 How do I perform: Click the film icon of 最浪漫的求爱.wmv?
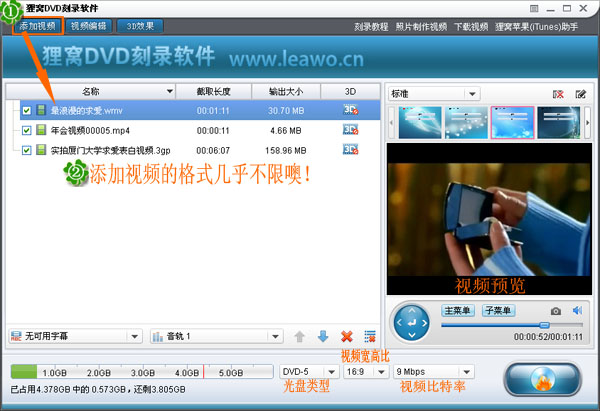pos(41,110)
